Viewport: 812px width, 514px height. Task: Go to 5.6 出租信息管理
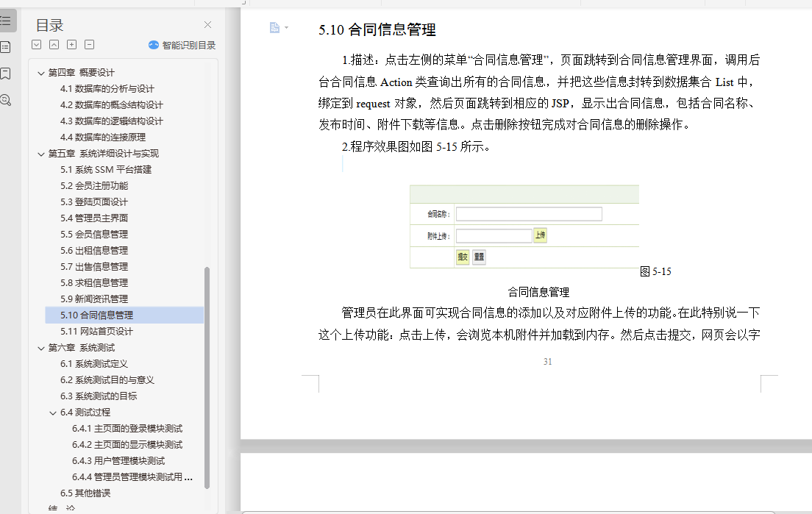pyautogui.click(x=93, y=250)
